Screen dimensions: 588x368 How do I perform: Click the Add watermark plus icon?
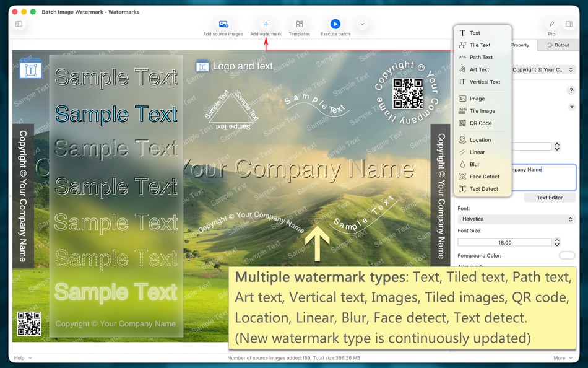pos(266,24)
